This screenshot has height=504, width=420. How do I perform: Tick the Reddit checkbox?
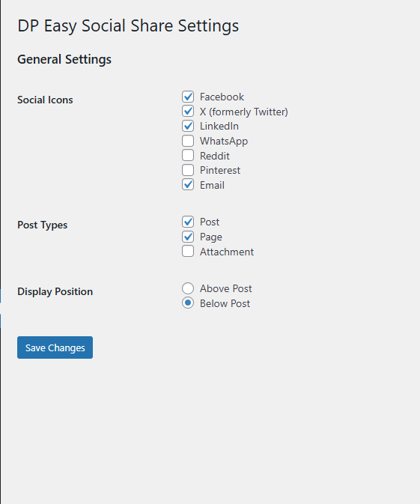point(188,155)
